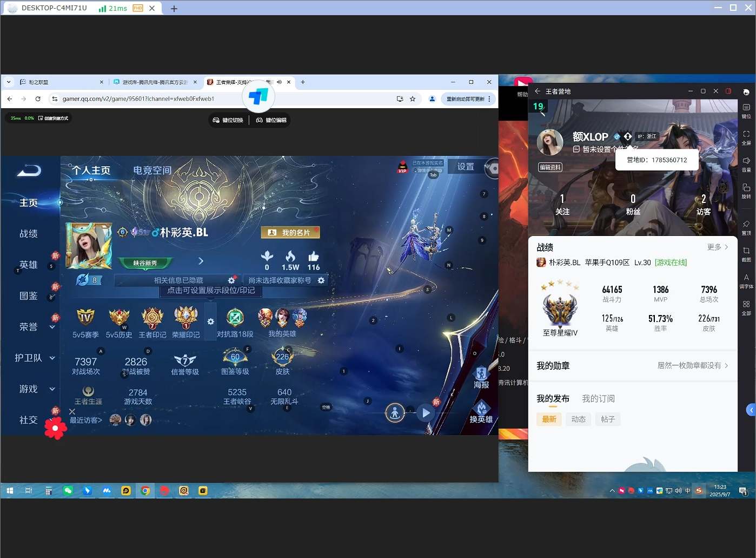Click chevron right of 峡谷新秀 title

tap(201, 261)
